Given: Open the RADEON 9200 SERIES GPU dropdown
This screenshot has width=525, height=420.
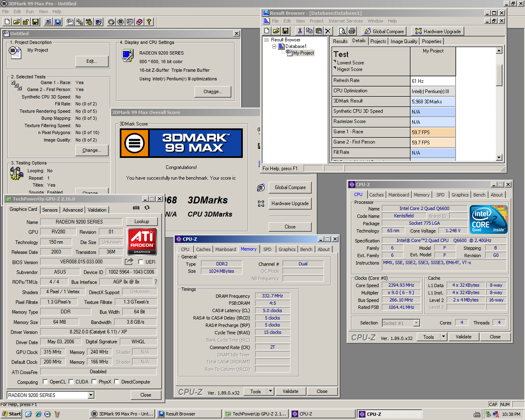Looking at the screenshot, I should (x=91, y=395).
